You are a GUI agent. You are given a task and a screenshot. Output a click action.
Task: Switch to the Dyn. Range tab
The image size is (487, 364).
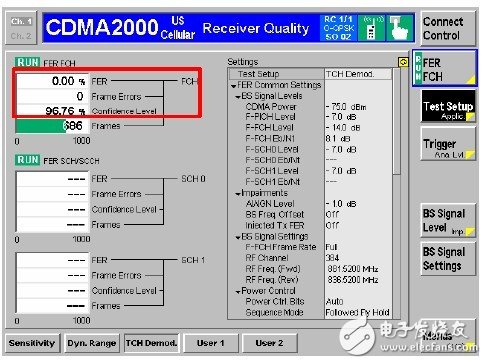pos(92,343)
